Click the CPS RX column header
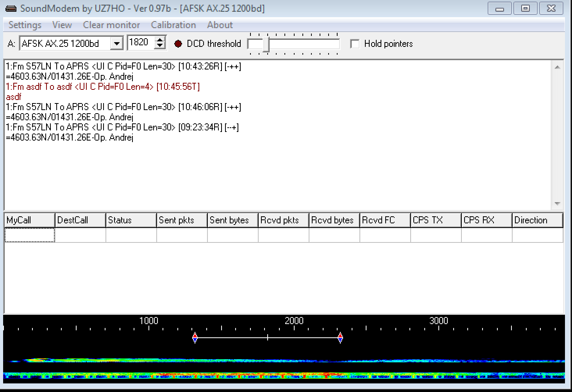This screenshot has height=392, width=572. (487, 220)
